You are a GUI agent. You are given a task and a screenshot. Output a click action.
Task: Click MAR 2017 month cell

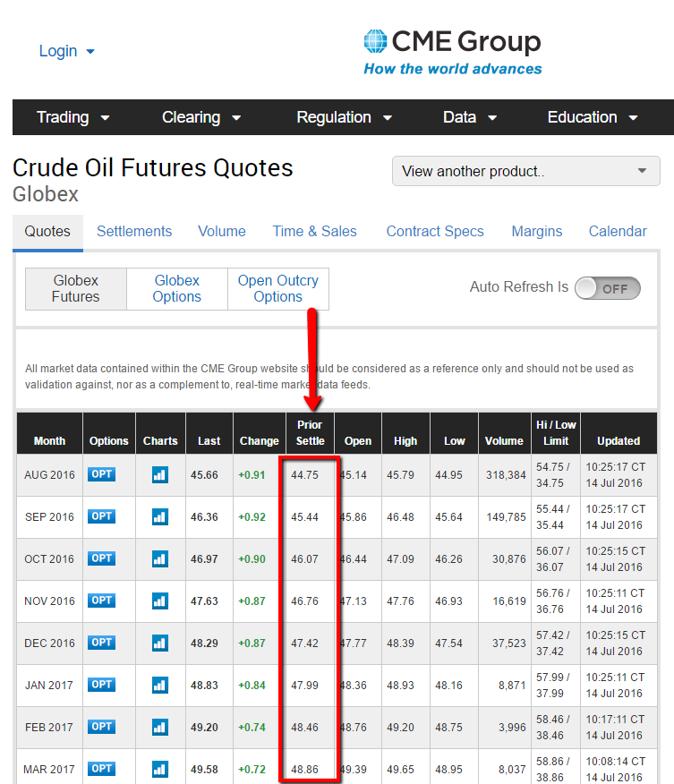49,769
